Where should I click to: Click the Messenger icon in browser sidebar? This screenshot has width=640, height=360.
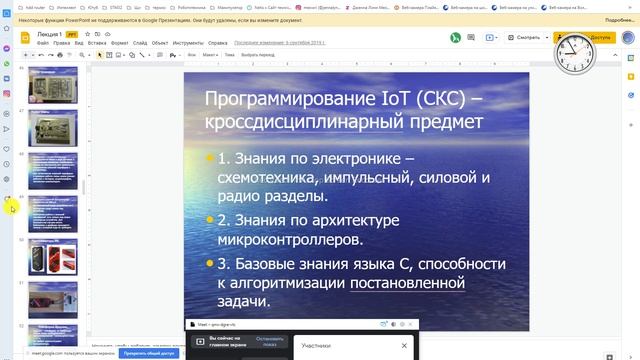[7, 49]
